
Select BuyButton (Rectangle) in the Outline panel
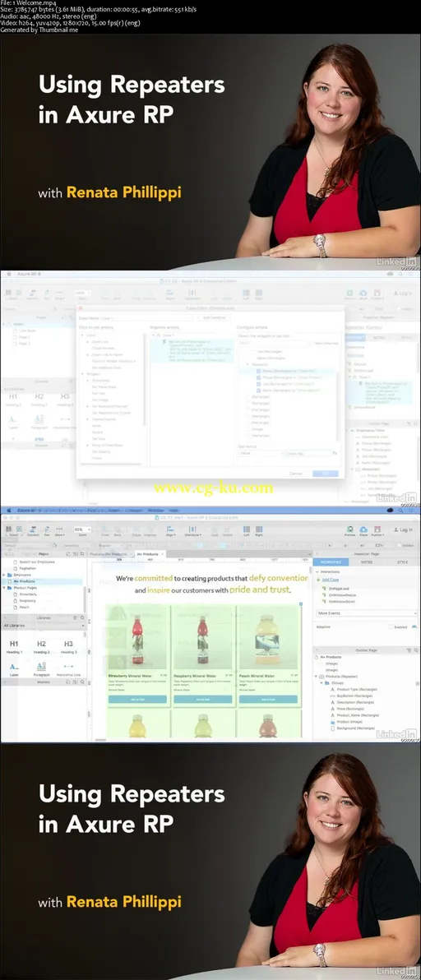[354, 696]
